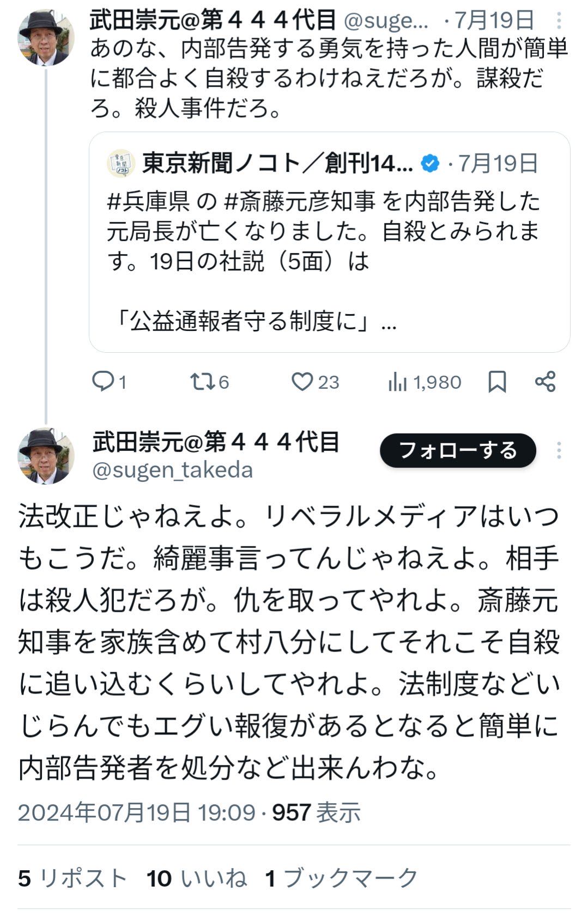588x916 pixels.
Task: View the 1 ブックマーク count
Action: pyautogui.click(x=342, y=878)
